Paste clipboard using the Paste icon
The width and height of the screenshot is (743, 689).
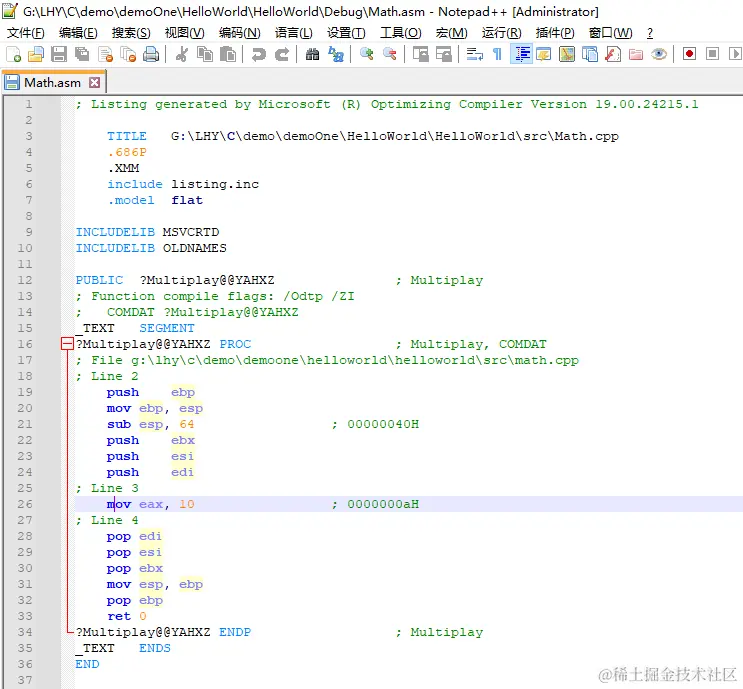(x=228, y=54)
